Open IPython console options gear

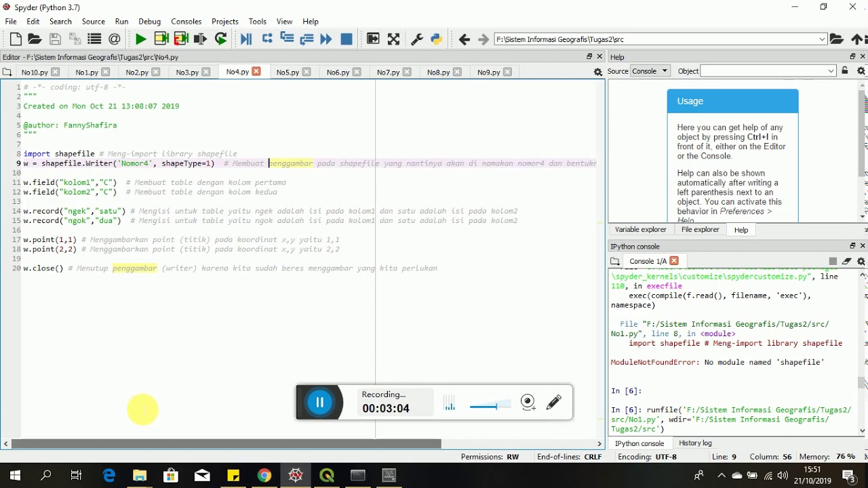861,261
